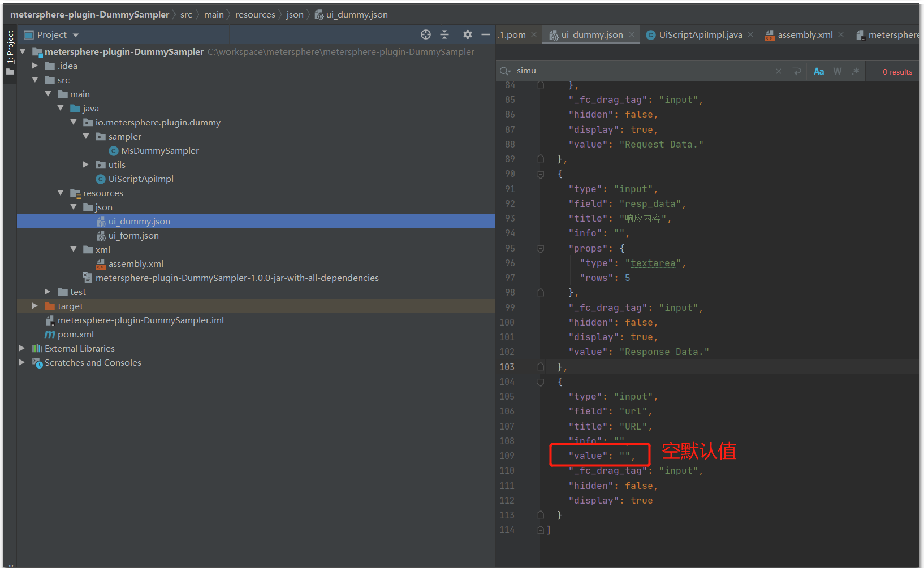This screenshot has width=924, height=572.
Task: Click the 'resources' breadcrumb
Action: pos(255,14)
